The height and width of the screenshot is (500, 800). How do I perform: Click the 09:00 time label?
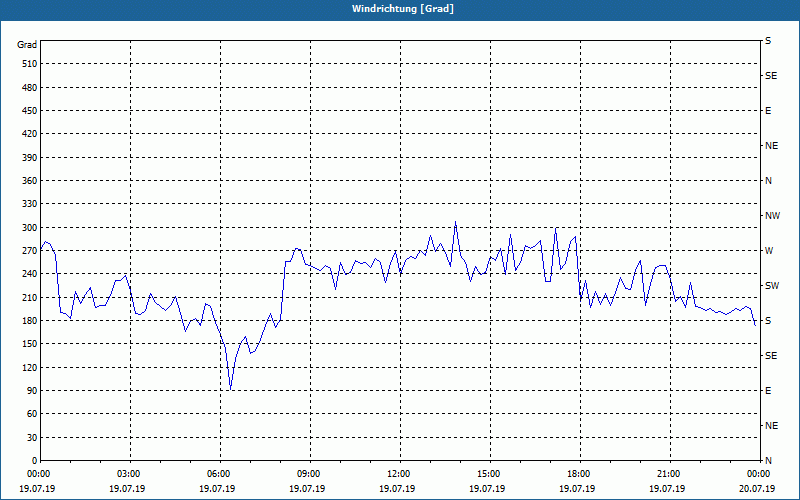pyautogui.click(x=307, y=473)
